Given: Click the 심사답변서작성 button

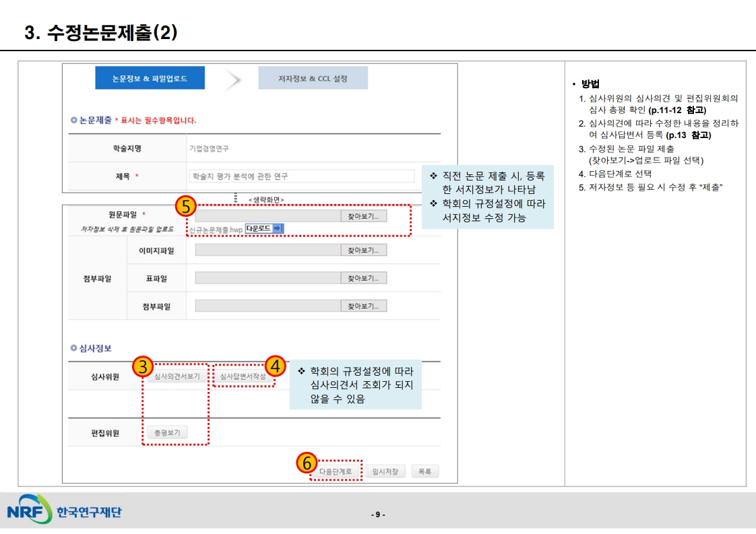Looking at the screenshot, I should (243, 376).
